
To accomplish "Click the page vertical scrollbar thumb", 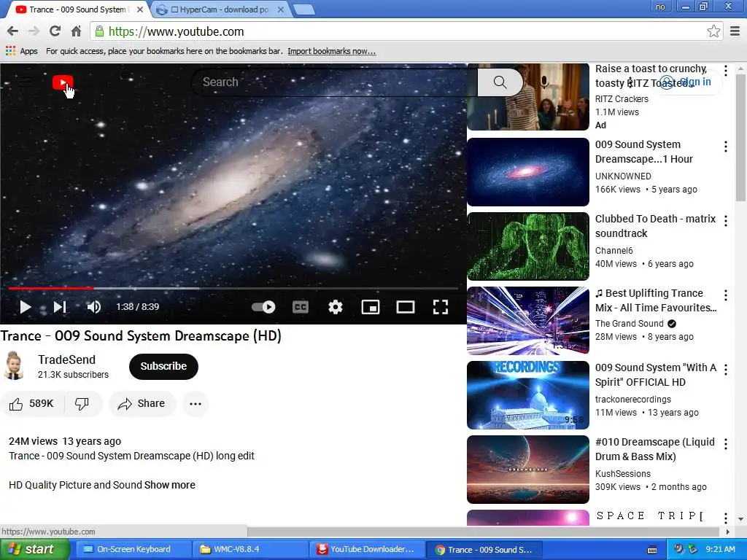I will click(741, 137).
